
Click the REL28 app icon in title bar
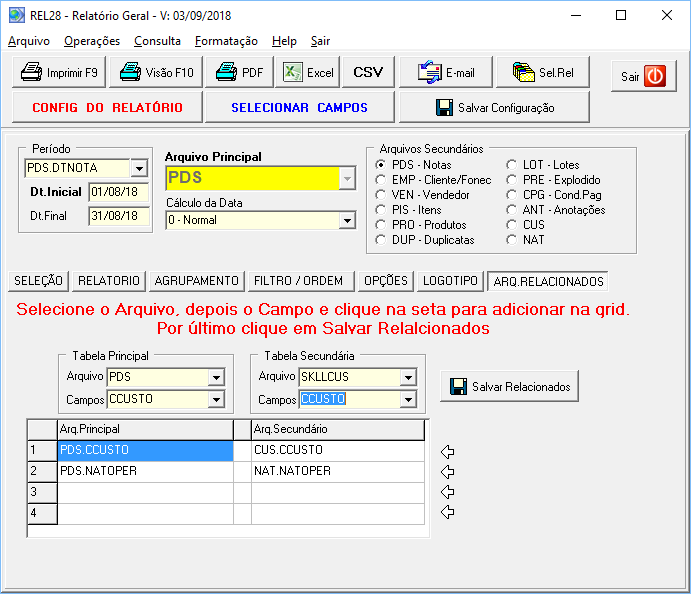[17, 15]
